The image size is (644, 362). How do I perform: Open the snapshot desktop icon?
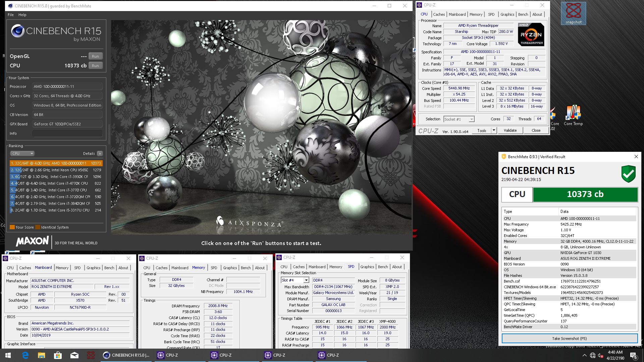(x=573, y=13)
